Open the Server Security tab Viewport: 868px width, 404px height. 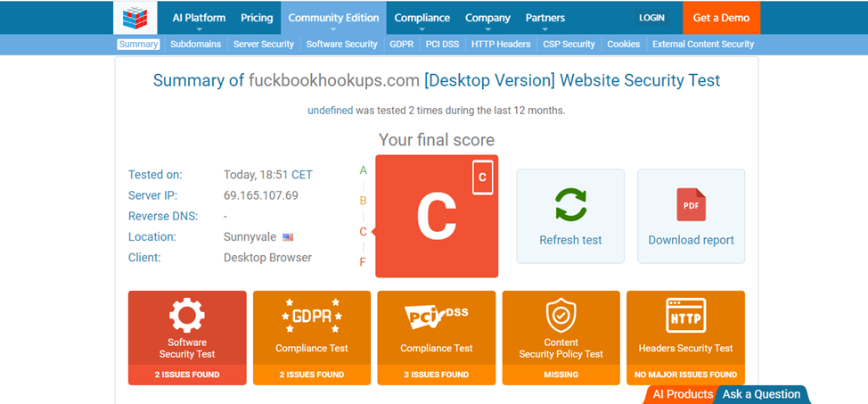(x=264, y=45)
